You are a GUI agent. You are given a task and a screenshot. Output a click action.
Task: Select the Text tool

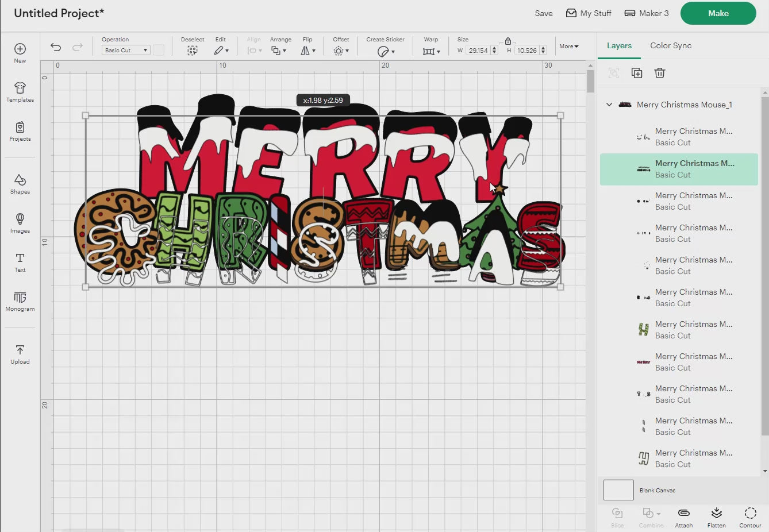(20, 262)
